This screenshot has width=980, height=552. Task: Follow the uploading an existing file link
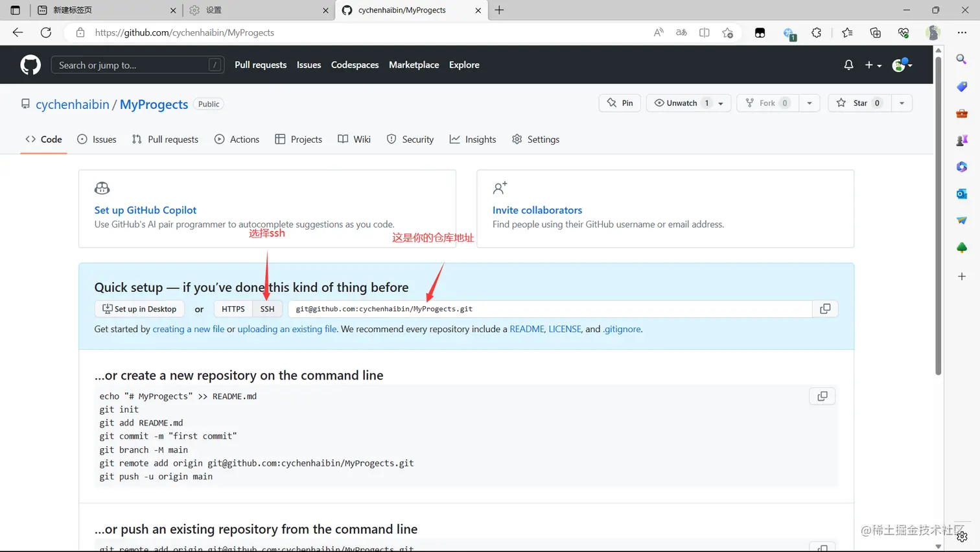[287, 329]
